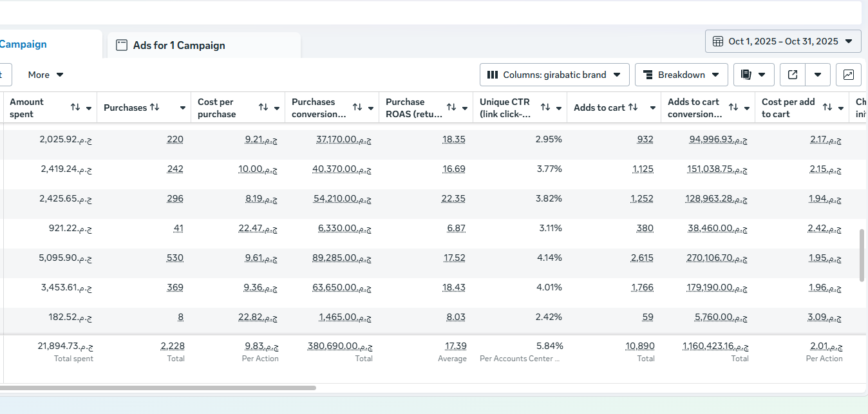Open the Charts view icon

tap(848, 75)
